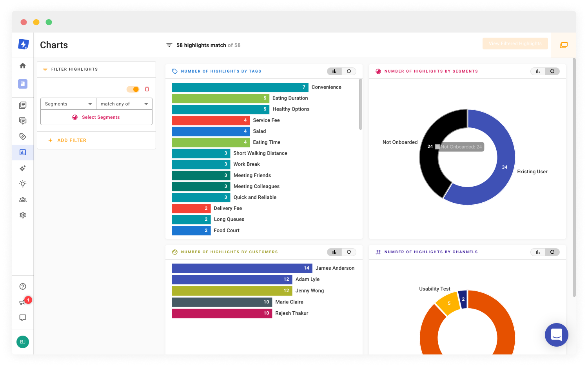Open the people group icon in sidebar
This screenshot has width=588, height=367.
click(23, 200)
